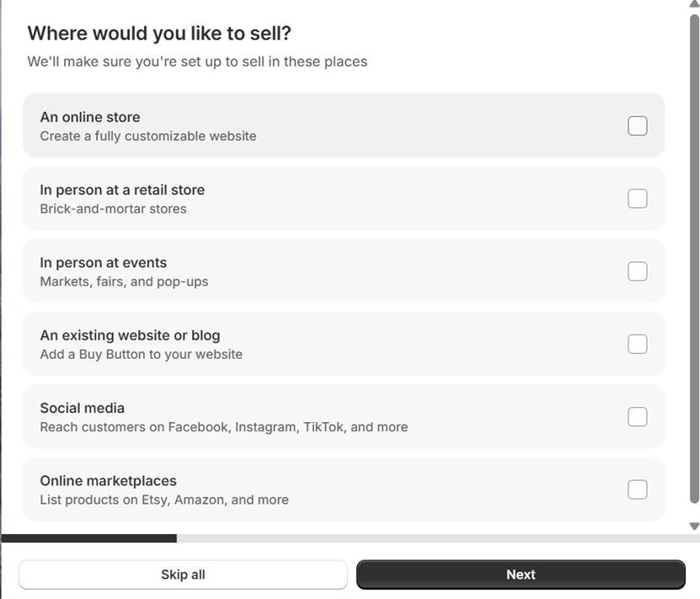
Task: Enable the "Social media" checkbox
Action: pyautogui.click(x=638, y=416)
